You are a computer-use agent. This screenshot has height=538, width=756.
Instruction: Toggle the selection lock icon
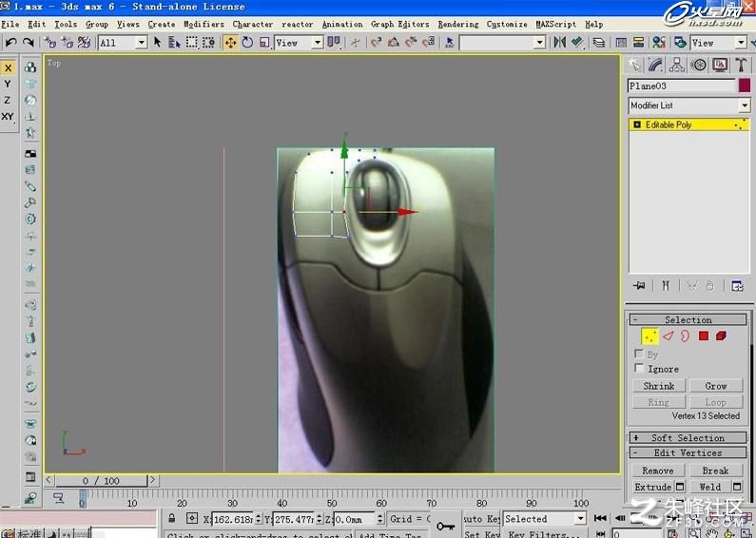coord(171,519)
